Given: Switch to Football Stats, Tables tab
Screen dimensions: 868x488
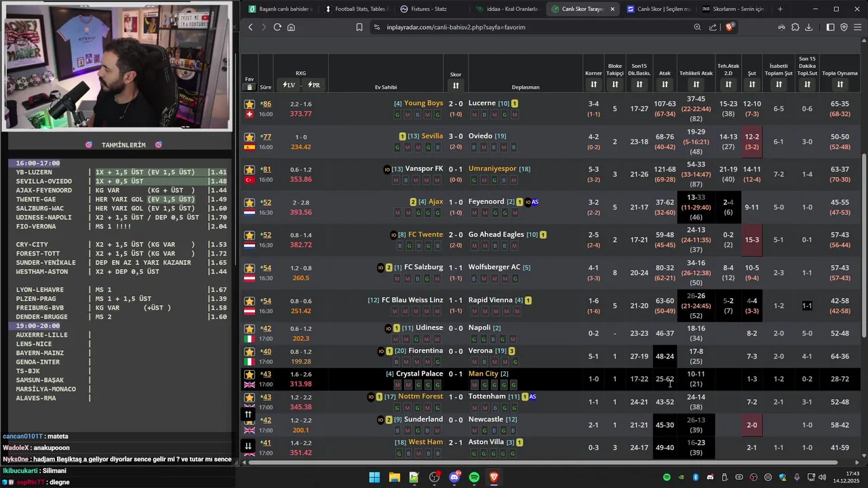Looking at the screenshot, I should [x=355, y=9].
